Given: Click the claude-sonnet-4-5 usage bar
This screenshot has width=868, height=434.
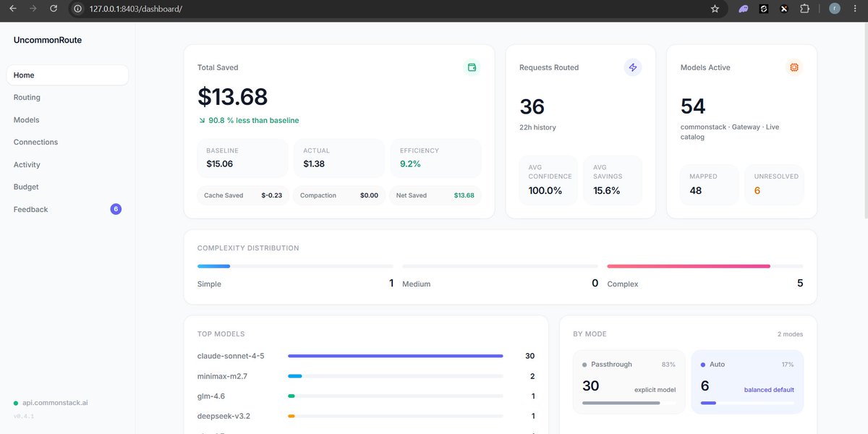Looking at the screenshot, I should [x=396, y=356].
